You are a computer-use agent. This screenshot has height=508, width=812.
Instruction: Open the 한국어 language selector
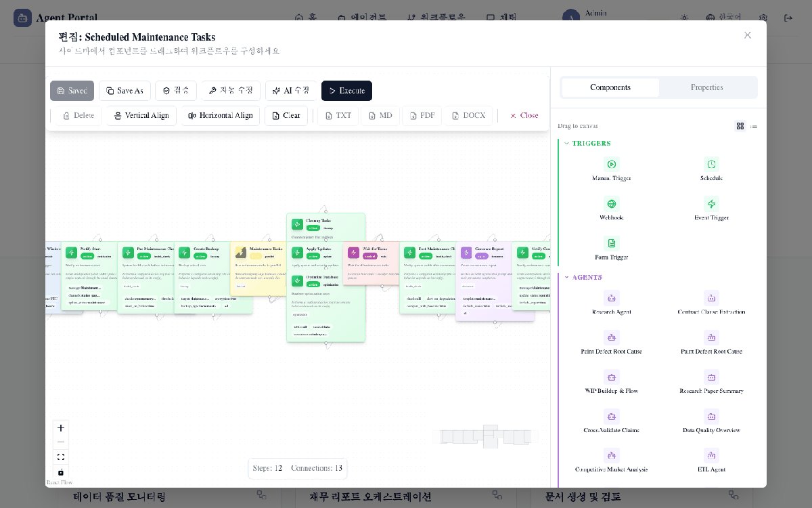[x=723, y=18]
